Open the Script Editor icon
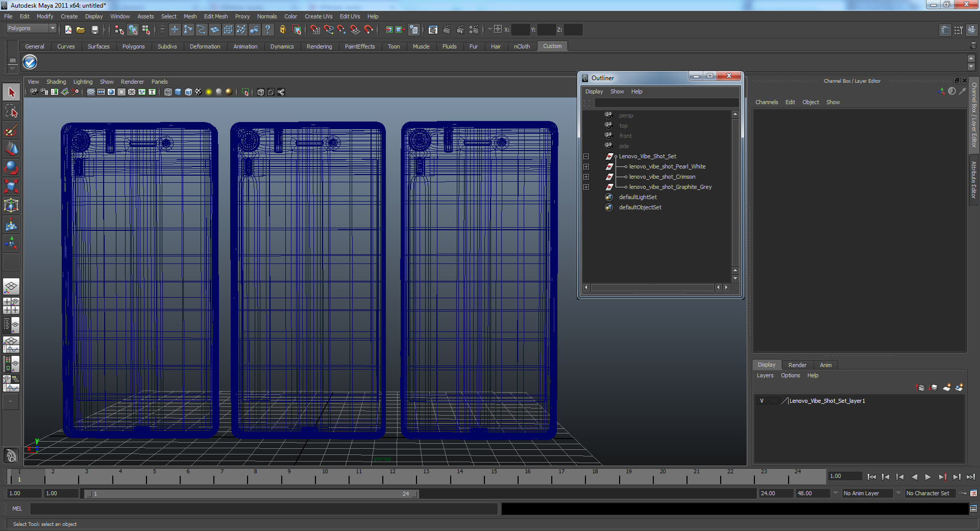The height and width of the screenshot is (531, 980). pos(973,509)
